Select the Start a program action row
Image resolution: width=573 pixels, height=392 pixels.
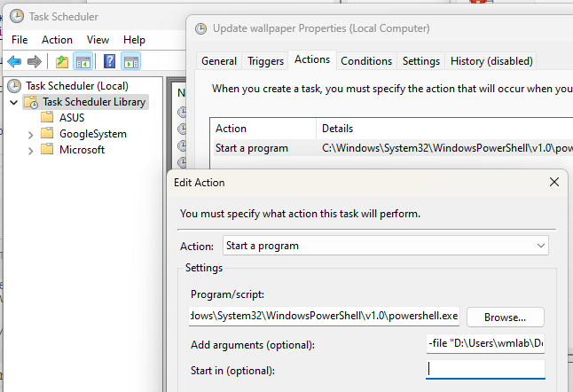click(x=393, y=148)
